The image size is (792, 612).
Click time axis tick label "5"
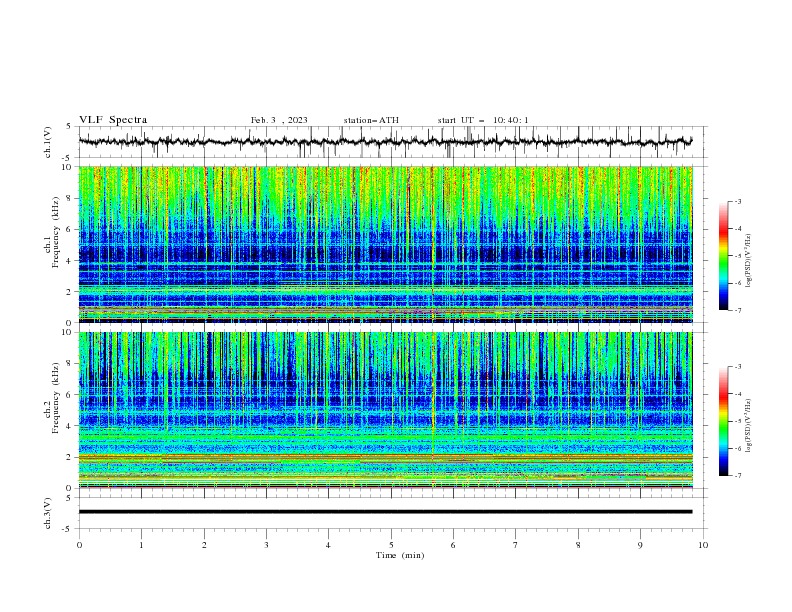391,545
